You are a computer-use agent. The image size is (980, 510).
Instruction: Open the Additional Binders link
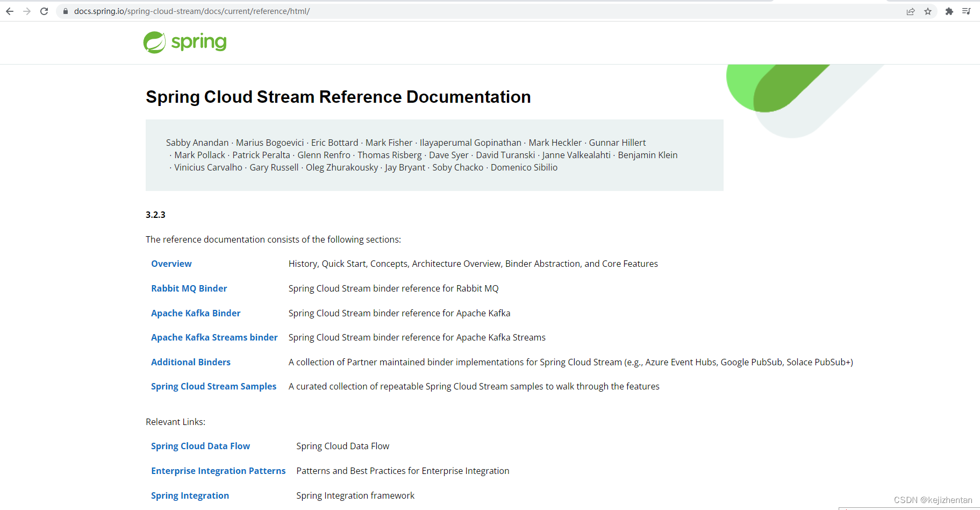(x=191, y=362)
